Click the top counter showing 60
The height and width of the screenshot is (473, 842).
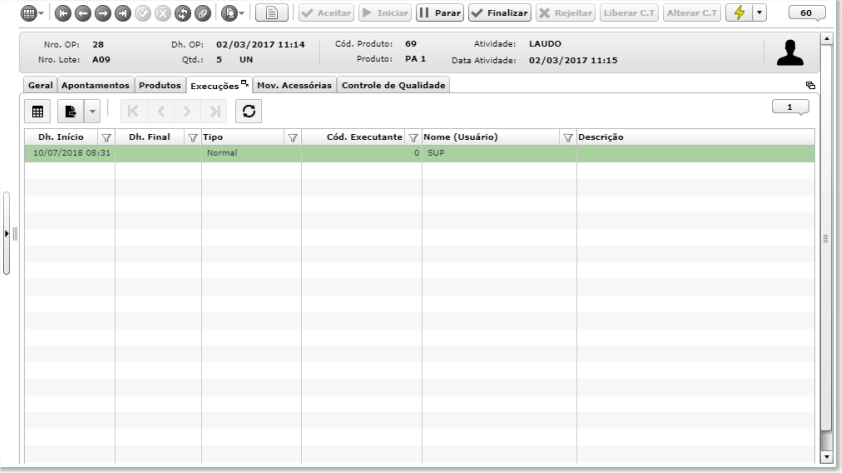click(x=807, y=13)
